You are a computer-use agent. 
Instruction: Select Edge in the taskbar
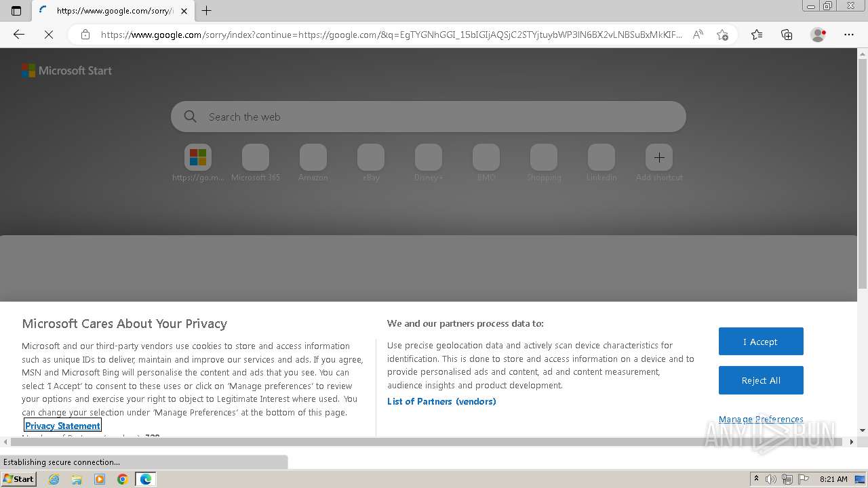[x=146, y=479]
